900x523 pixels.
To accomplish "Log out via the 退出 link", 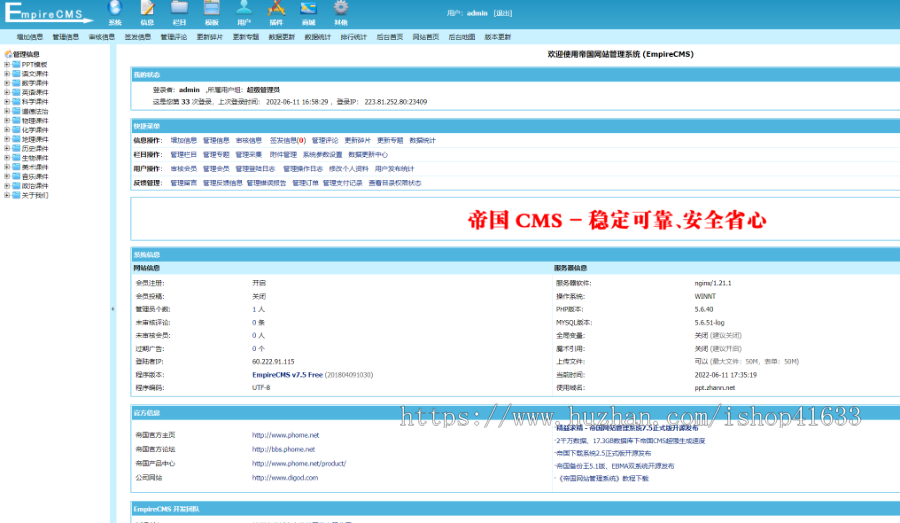I will tap(503, 13).
